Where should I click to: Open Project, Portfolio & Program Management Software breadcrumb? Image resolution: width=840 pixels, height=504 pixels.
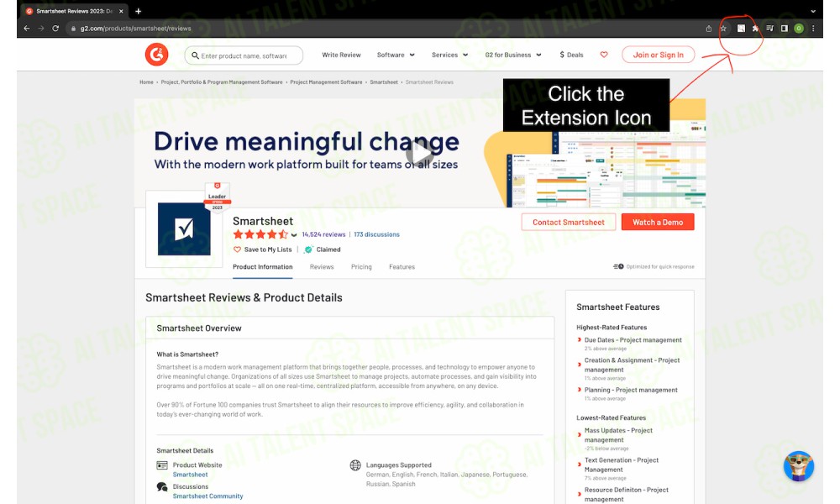point(221,82)
